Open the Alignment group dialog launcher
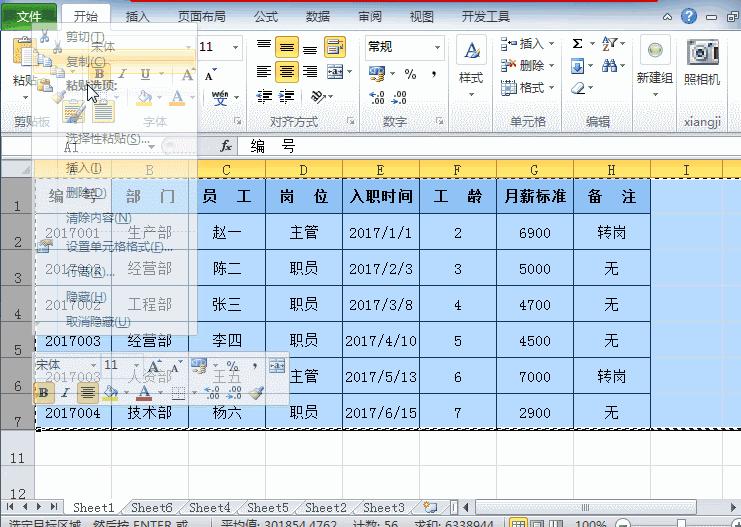The image size is (741, 527). 351,121
